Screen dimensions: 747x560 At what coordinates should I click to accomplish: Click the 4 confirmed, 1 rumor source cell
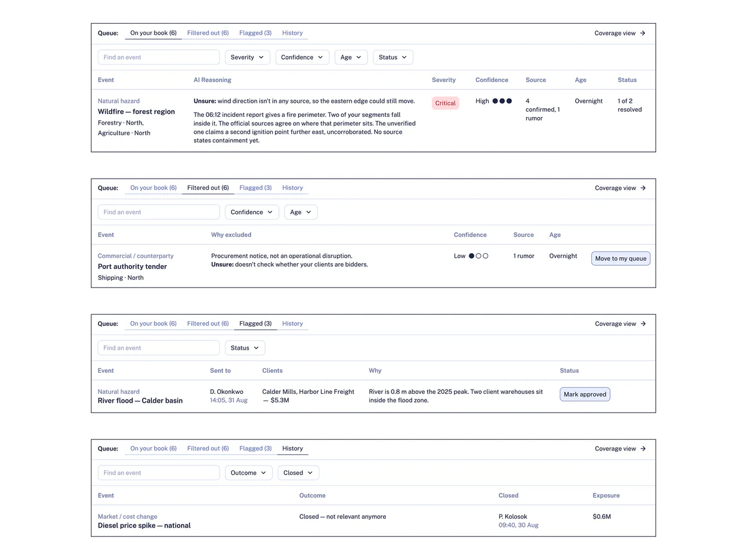(x=543, y=110)
